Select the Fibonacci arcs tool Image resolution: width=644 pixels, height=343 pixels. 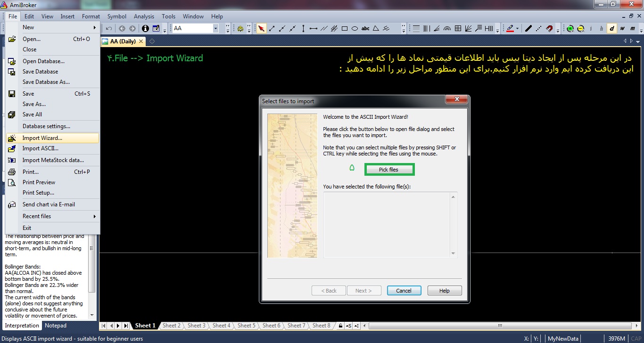pyautogui.click(x=447, y=28)
